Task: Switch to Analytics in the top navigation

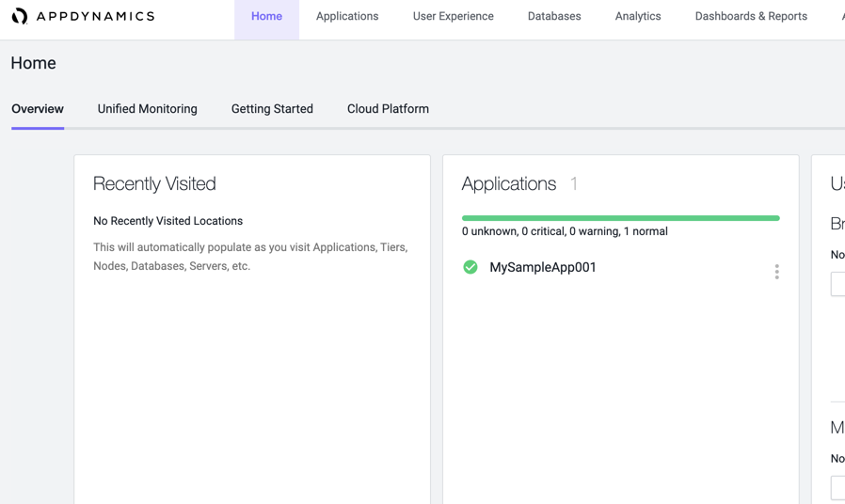Action: coord(638,16)
